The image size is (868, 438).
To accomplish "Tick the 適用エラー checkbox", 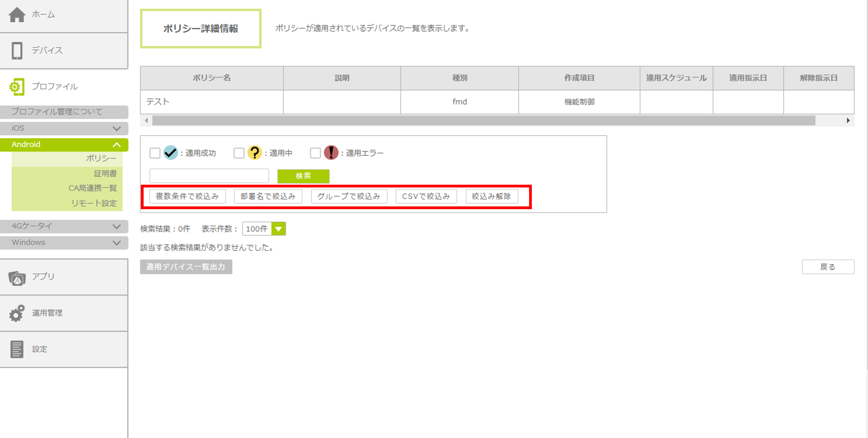I will pyautogui.click(x=315, y=153).
